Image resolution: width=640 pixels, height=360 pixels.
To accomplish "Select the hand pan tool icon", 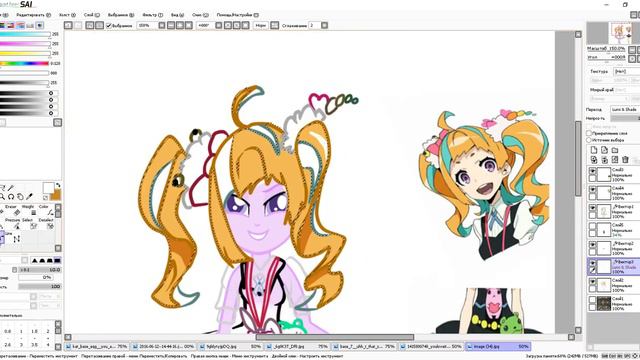I will coord(20,197).
